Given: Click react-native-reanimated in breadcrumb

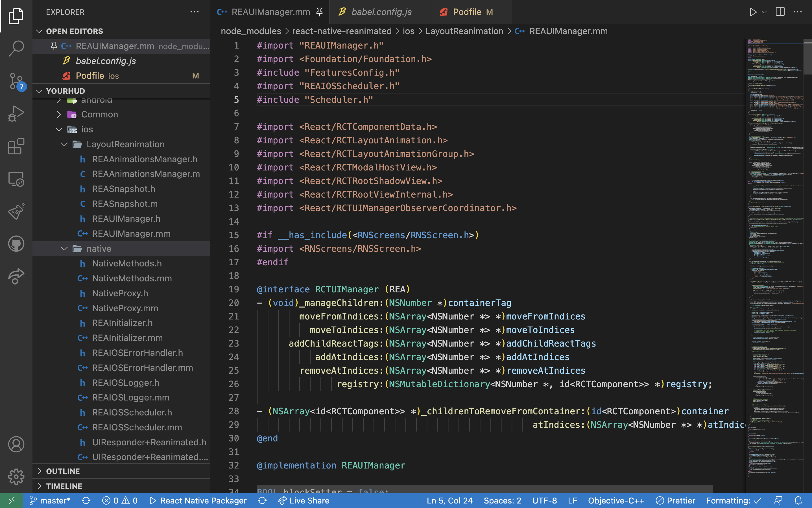Looking at the screenshot, I should pos(342,31).
